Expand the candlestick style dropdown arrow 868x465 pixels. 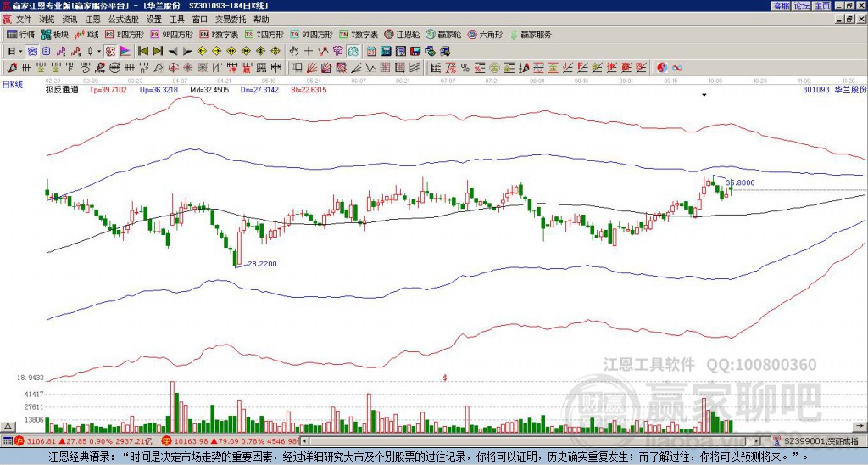point(99,52)
